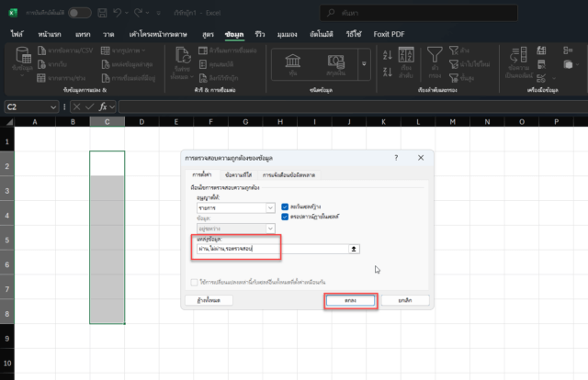Switch to the Home ribbon tab
The image size is (588, 380).
50,34
